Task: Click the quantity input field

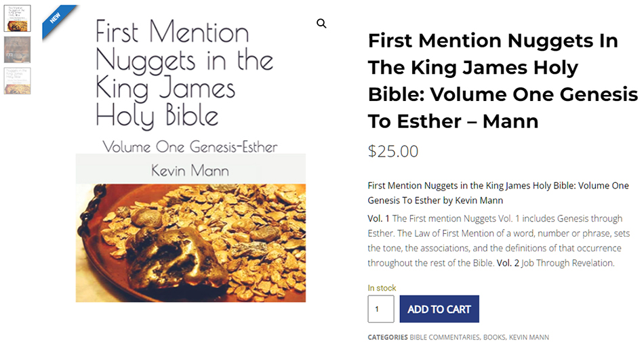Action: pos(380,309)
